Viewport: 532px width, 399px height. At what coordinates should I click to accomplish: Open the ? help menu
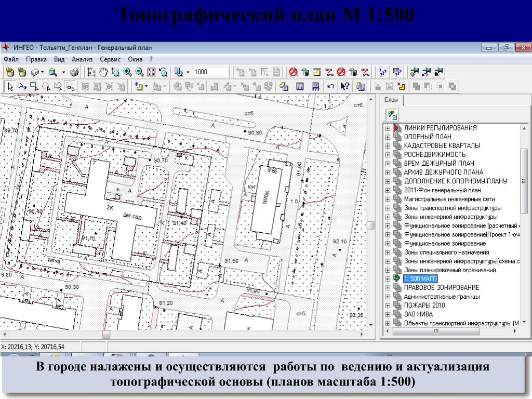click(151, 59)
